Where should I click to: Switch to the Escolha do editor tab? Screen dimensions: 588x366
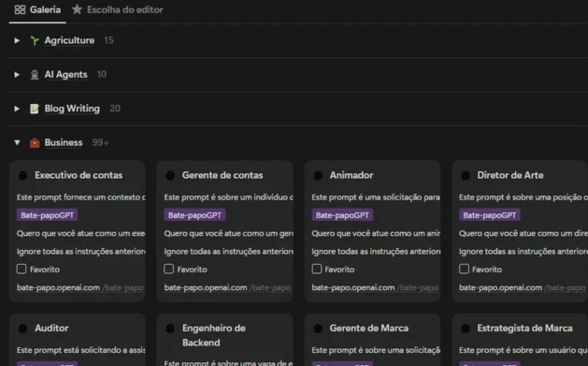tap(117, 9)
